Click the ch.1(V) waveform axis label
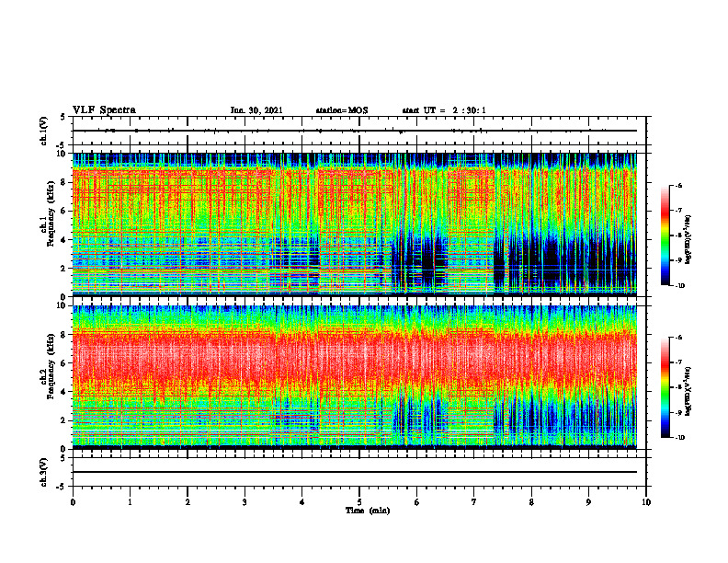The image size is (728, 563). (x=44, y=131)
